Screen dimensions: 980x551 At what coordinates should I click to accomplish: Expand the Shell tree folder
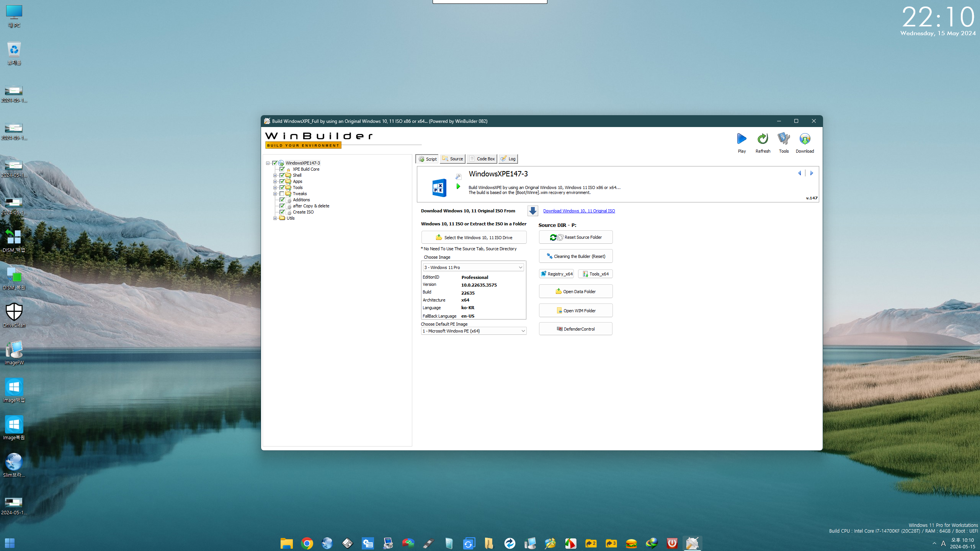pyautogui.click(x=275, y=175)
